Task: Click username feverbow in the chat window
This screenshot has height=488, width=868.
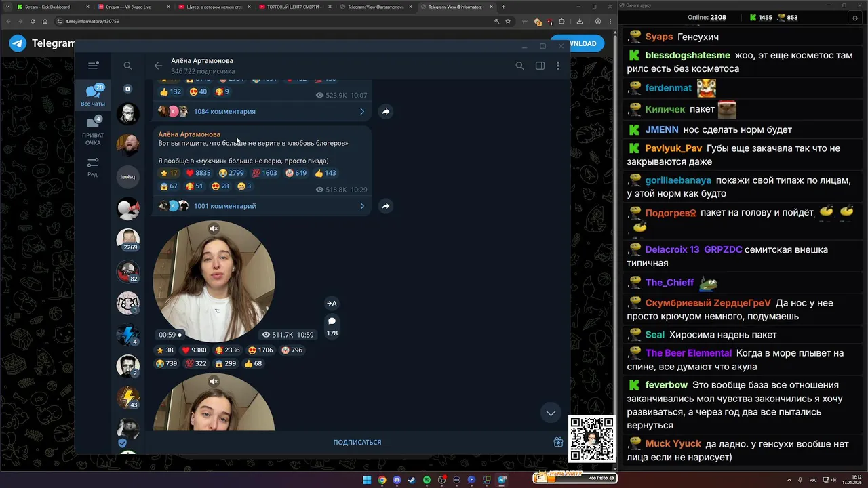Action: tap(667, 385)
